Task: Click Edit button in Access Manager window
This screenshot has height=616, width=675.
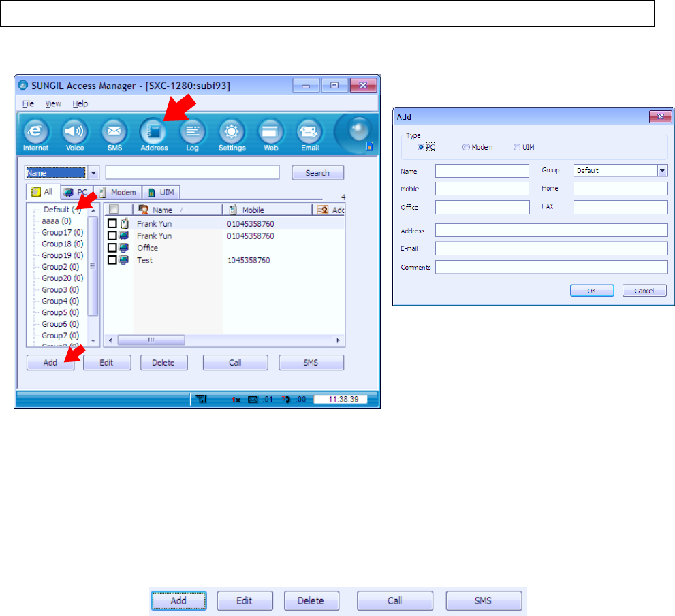Action: (x=107, y=363)
